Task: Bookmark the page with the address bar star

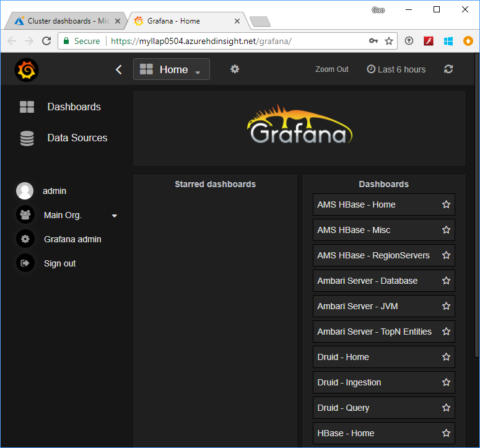Action: (389, 41)
